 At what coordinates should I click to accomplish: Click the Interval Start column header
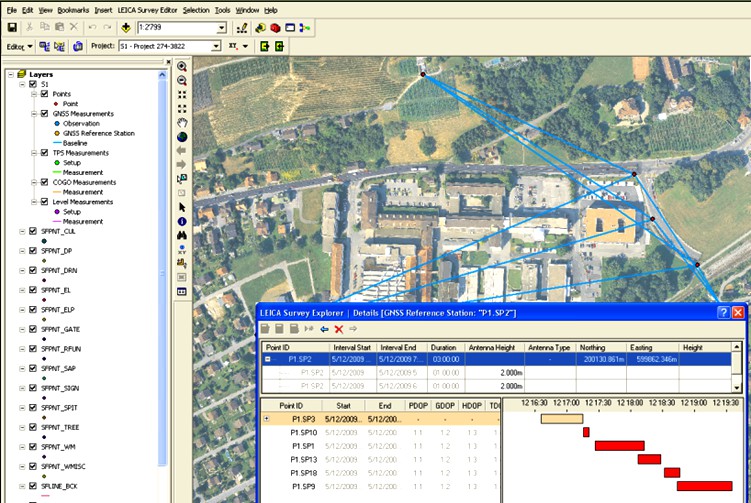353,347
